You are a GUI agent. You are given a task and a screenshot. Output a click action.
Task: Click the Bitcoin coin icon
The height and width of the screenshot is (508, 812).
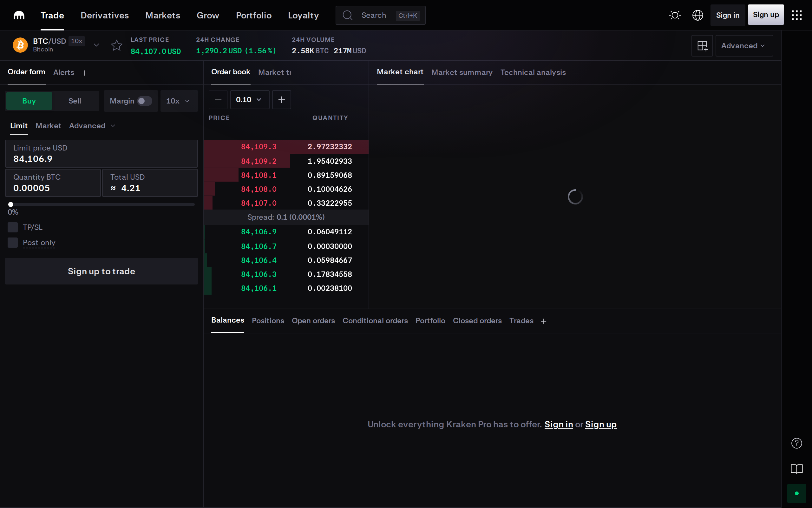[x=20, y=45]
